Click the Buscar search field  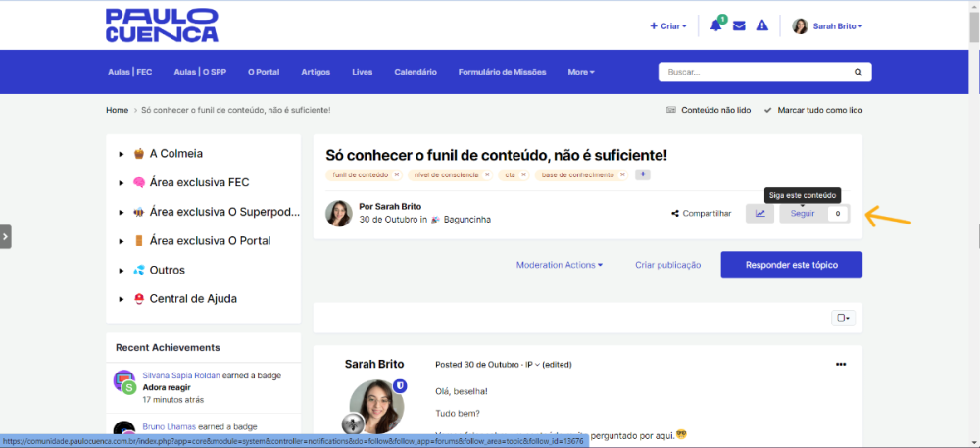[757, 72]
